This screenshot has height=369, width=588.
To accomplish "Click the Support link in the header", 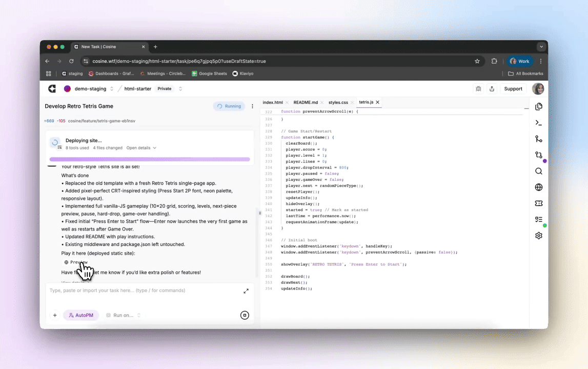I will point(513,88).
